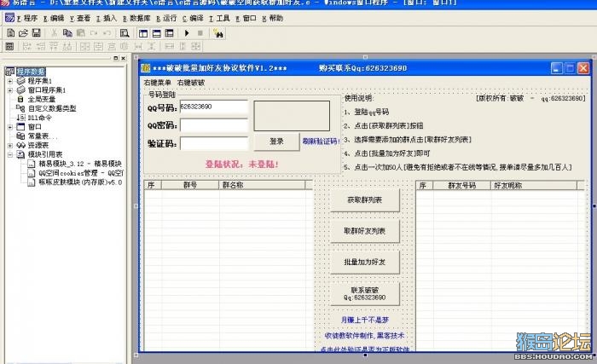Expand the 程序集1 tree node
The image size is (597, 364).
coord(10,81)
